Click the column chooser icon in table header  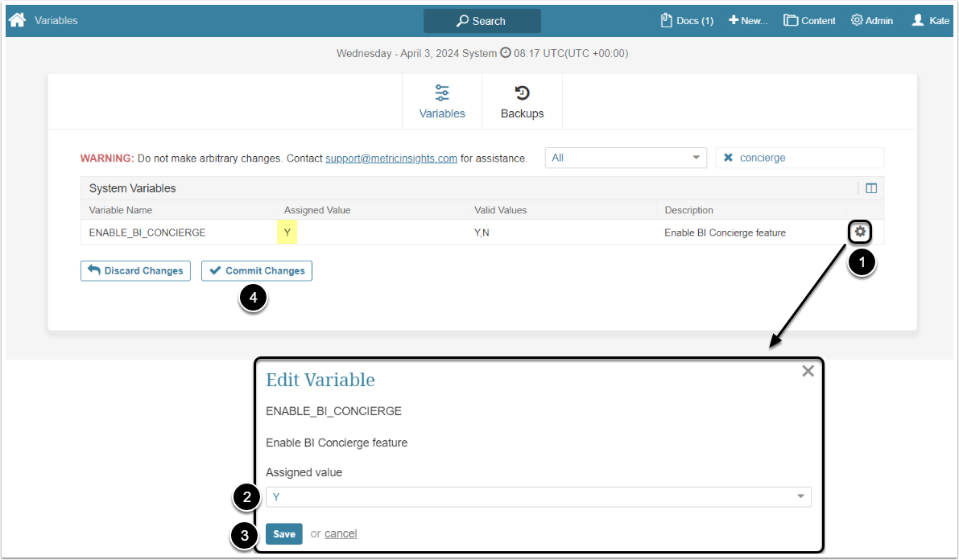click(870, 188)
